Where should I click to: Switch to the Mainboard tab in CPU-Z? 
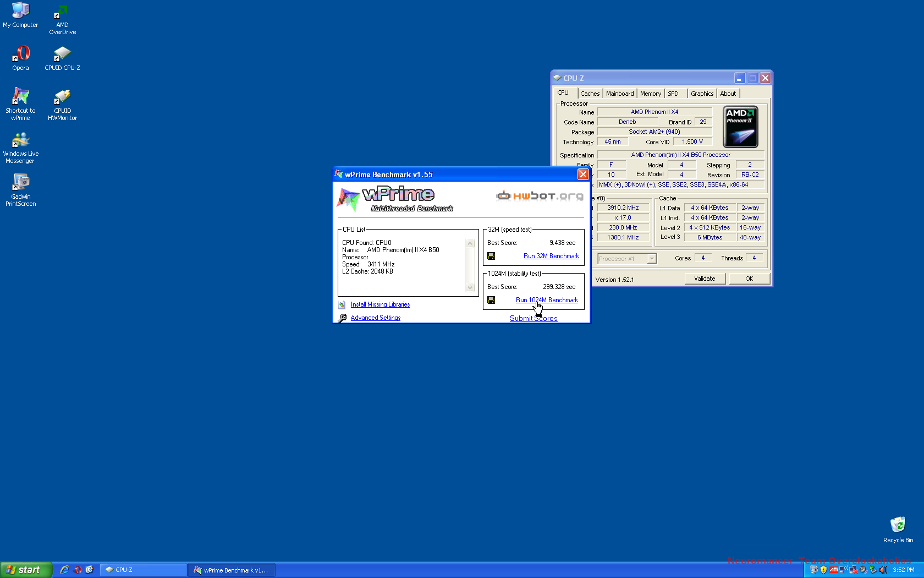click(620, 94)
